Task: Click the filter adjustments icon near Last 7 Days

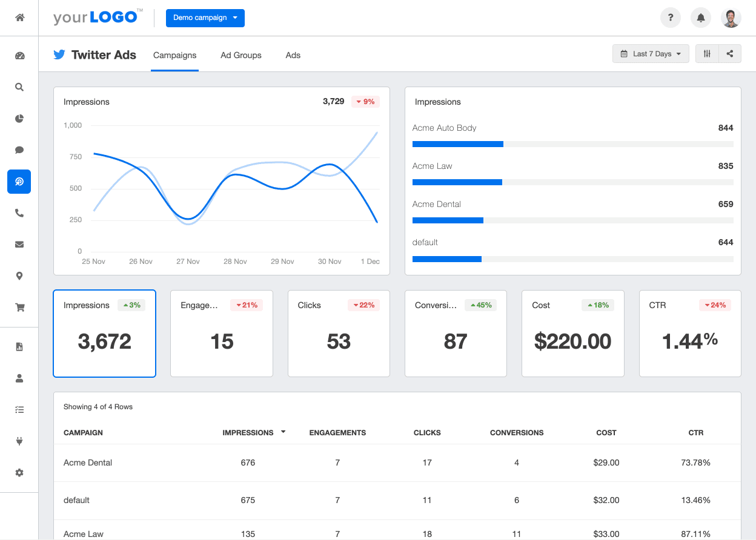Action: coord(706,53)
